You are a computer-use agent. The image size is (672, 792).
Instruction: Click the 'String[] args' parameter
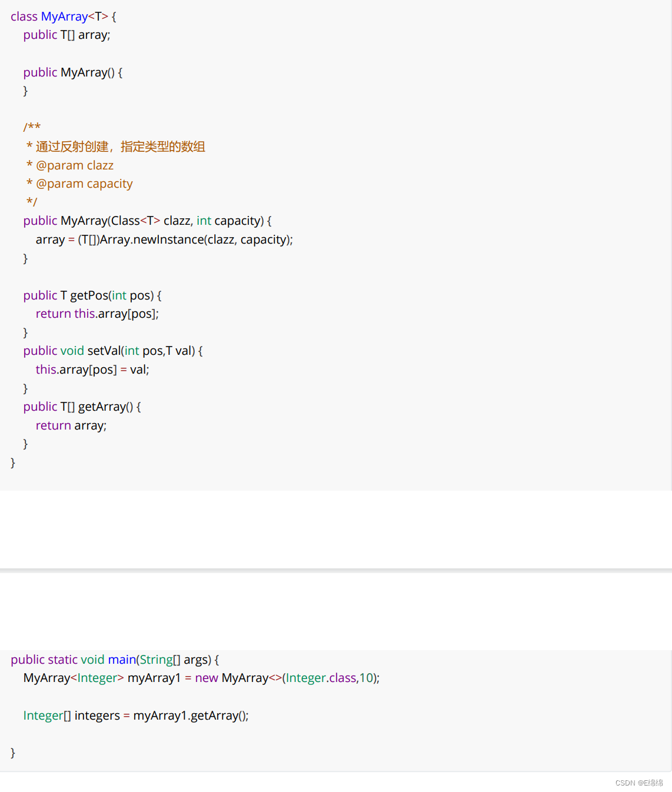click(174, 660)
